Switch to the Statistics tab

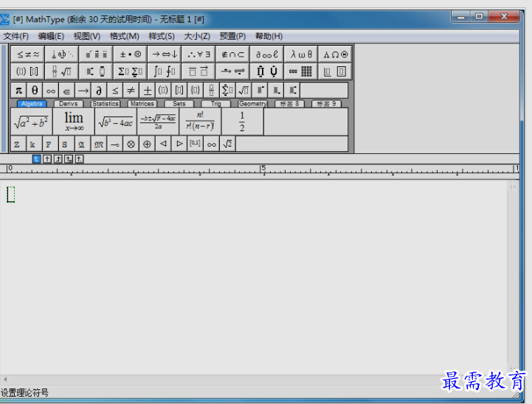pos(106,104)
